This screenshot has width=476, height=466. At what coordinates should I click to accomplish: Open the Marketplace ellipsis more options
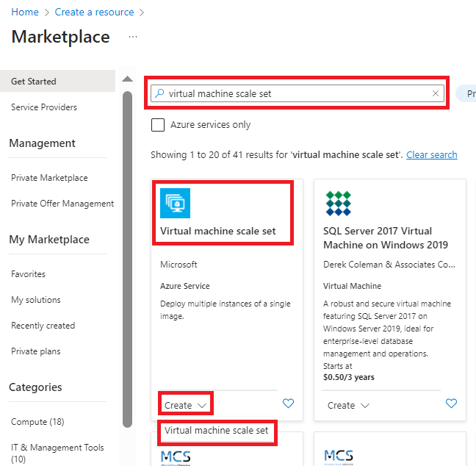point(133,37)
